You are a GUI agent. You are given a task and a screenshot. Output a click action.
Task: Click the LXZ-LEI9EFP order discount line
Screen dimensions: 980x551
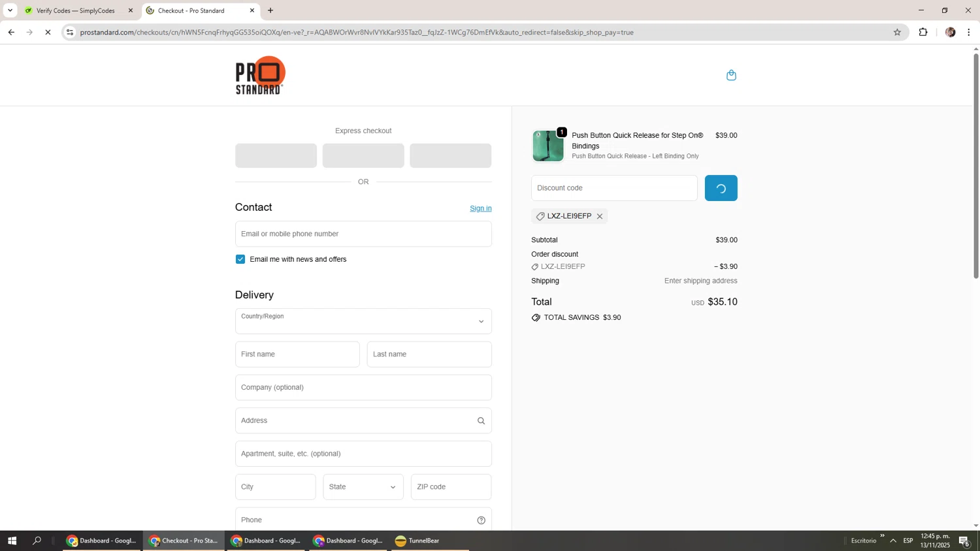pyautogui.click(x=634, y=267)
